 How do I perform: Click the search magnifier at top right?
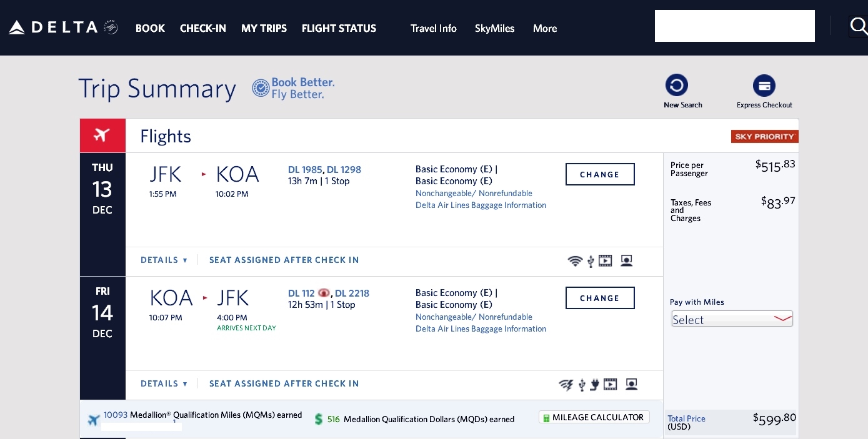tap(859, 26)
